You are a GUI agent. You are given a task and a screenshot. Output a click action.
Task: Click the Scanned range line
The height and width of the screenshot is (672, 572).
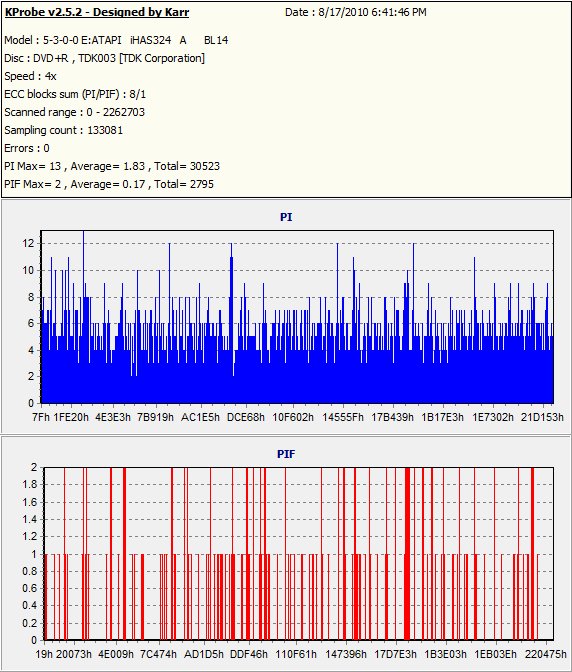(75, 112)
